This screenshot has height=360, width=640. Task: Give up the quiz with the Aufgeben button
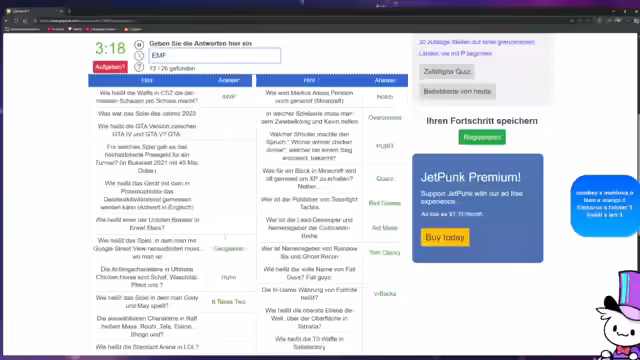click(110, 67)
